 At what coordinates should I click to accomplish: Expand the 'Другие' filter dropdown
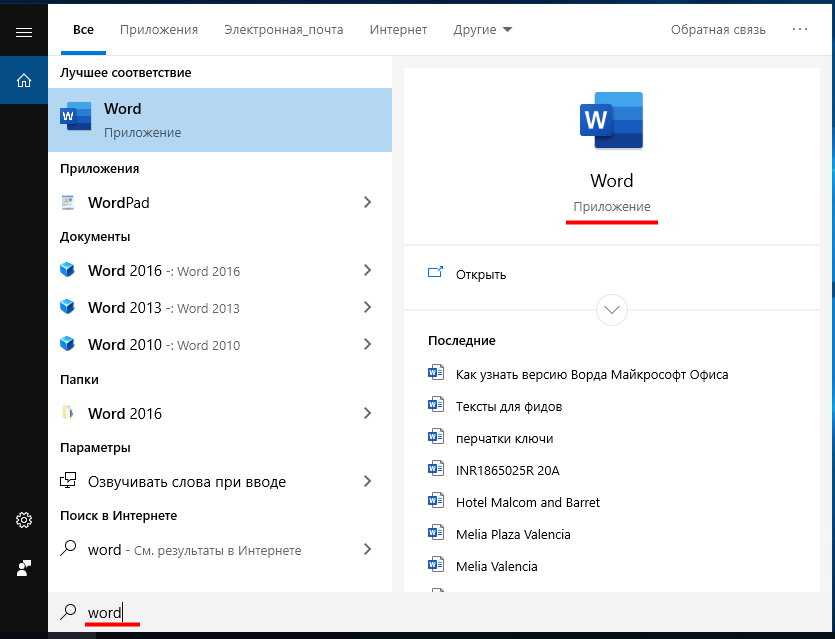[482, 30]
